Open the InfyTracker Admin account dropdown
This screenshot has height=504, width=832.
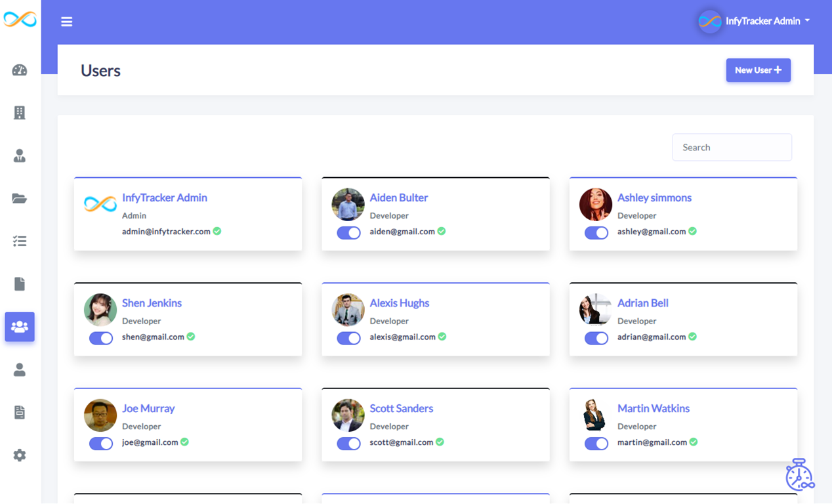click(x=754, y=20)
